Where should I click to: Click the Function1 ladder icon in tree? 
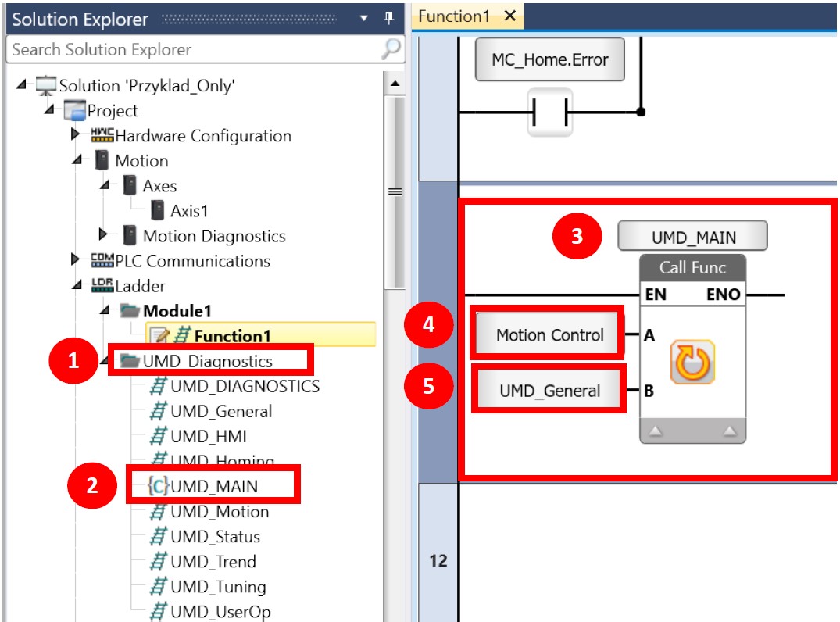(182, 335)
